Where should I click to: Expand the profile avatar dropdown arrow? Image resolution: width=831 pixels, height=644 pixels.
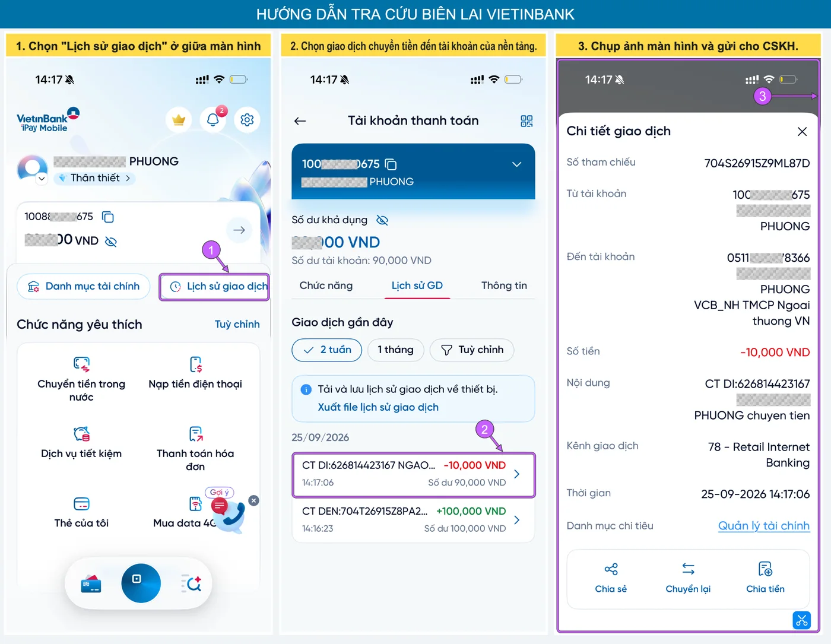42,178
